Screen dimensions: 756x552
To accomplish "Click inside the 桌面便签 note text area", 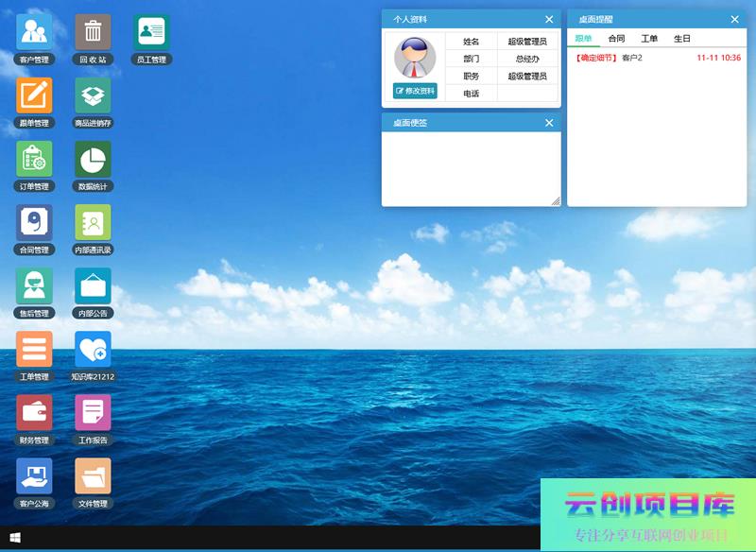I will (470, 167).
